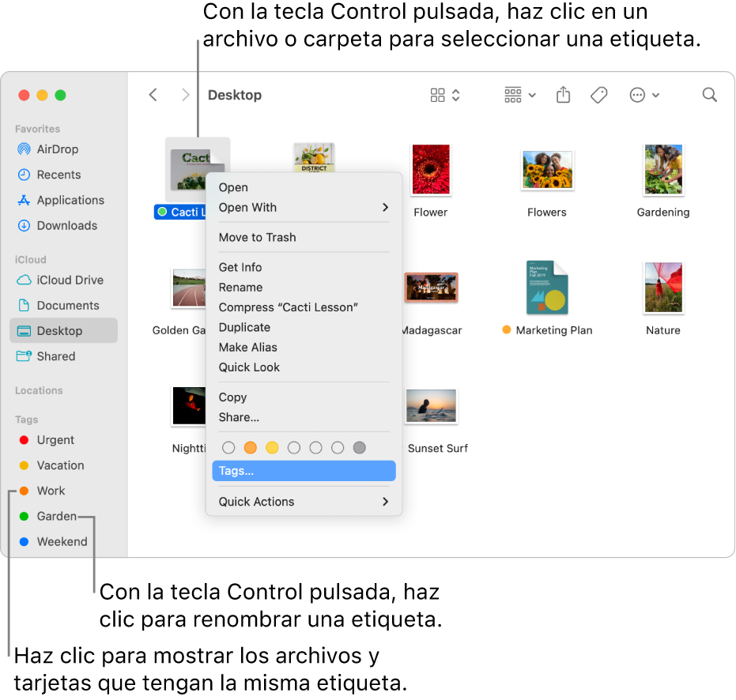
Task: Apply the yellow tag circle
Action: point(272,448)
